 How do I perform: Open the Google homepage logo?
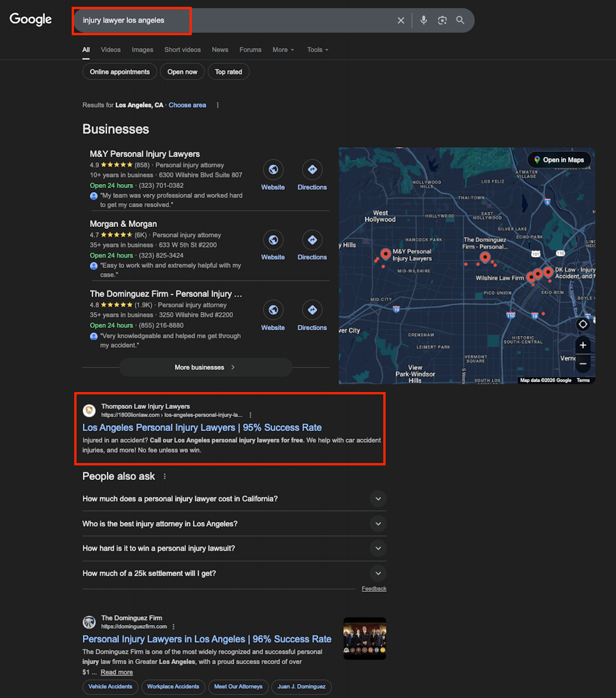point(31,19)
